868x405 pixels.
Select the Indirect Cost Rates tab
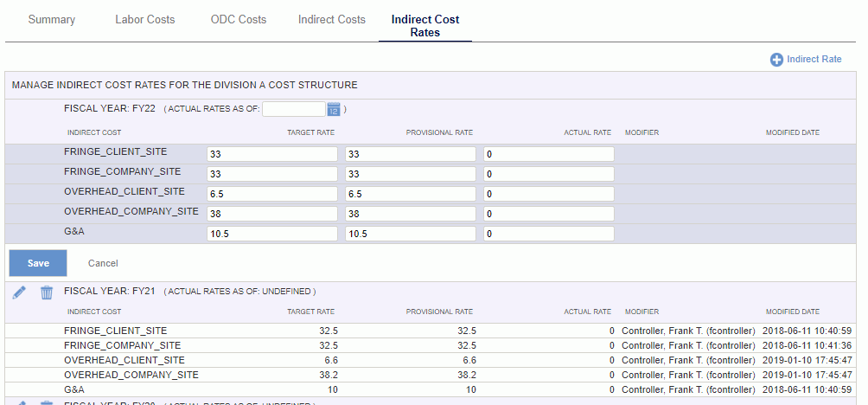(x=425, y=26)
